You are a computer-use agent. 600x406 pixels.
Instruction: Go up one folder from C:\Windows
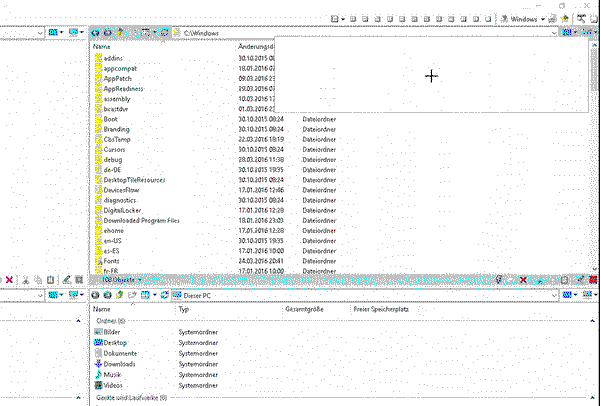point(120,33)
